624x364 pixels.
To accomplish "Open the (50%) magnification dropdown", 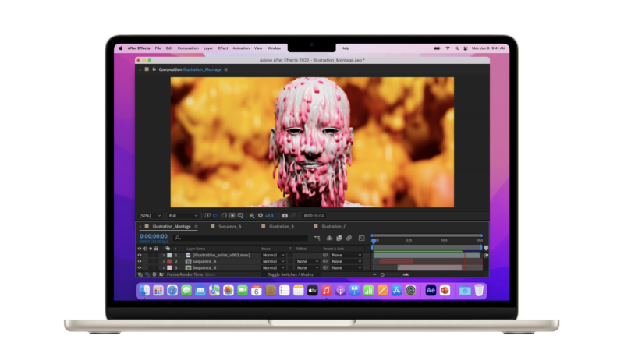I will coord(150,216).
